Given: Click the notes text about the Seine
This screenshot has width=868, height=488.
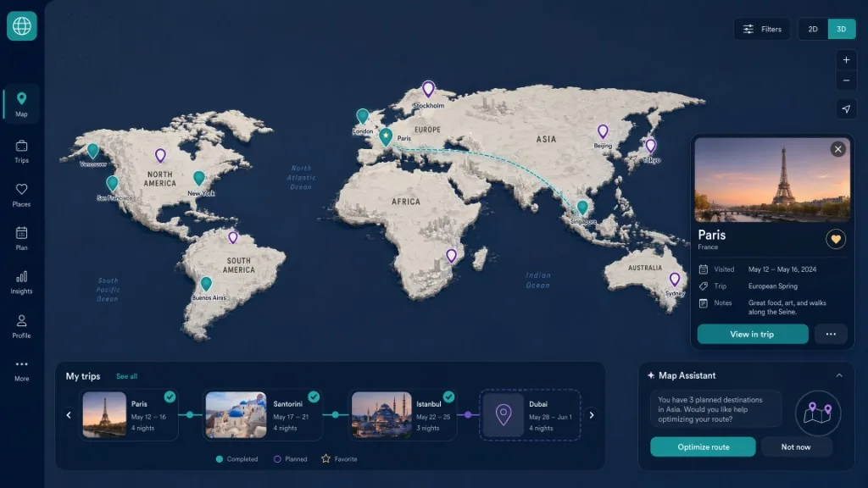Looking at the screenshot, I should 787,307.
